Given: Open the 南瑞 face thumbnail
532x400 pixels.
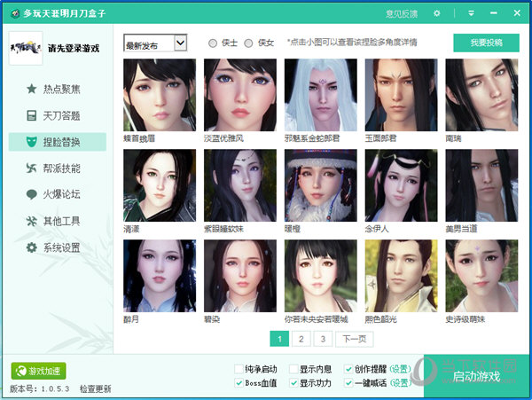Looking at the screenshot, I should coord(481,95).
